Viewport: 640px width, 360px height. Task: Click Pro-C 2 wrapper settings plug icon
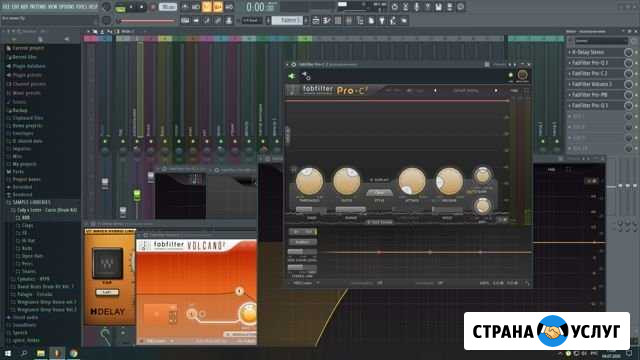click(x=306, y=76)
